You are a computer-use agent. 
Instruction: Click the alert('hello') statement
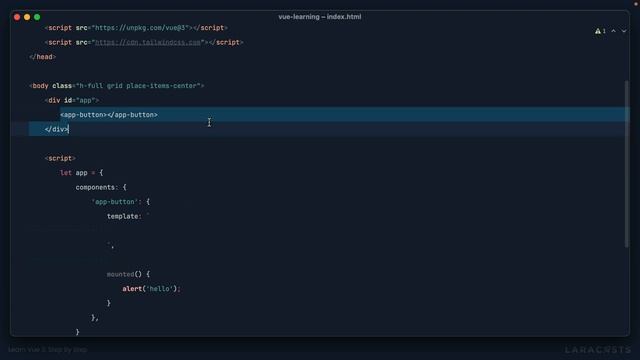pyautogui.click(x=151, y=289)
